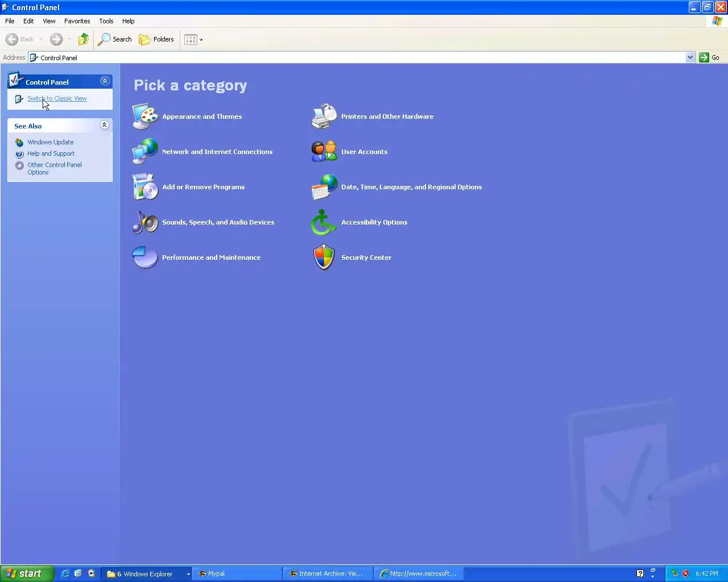Click the red security shield tray icon
This screenshot has width=728, height=582.
click(x=685, y=573)
